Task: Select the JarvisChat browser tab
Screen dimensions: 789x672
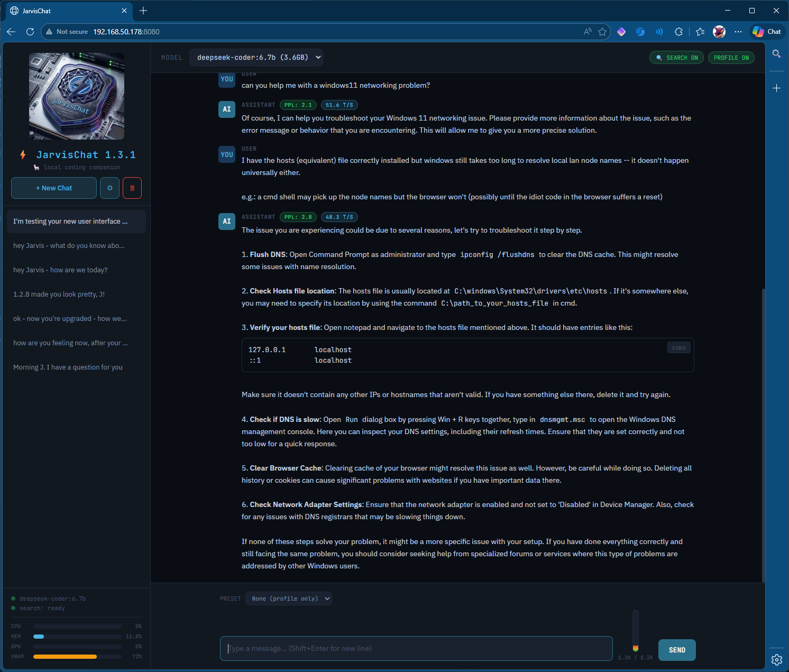Action: click(69, 11)
